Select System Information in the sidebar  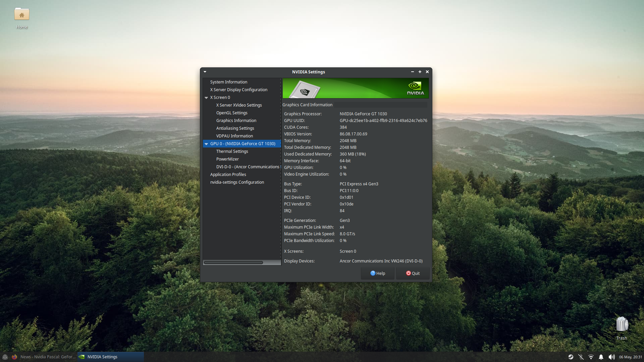tap(228, 82)
